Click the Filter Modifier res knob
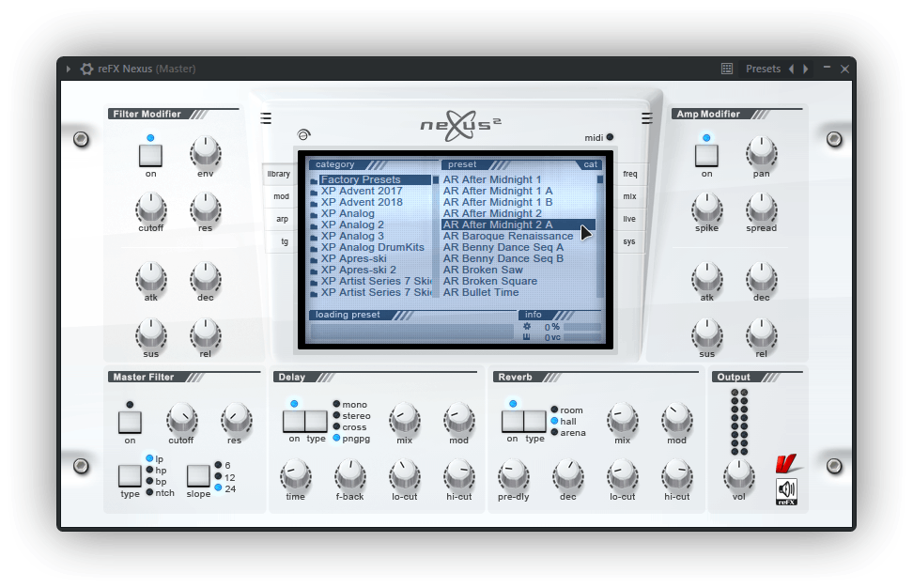Screen dimensions: 913x588 (x=206, y=208)
